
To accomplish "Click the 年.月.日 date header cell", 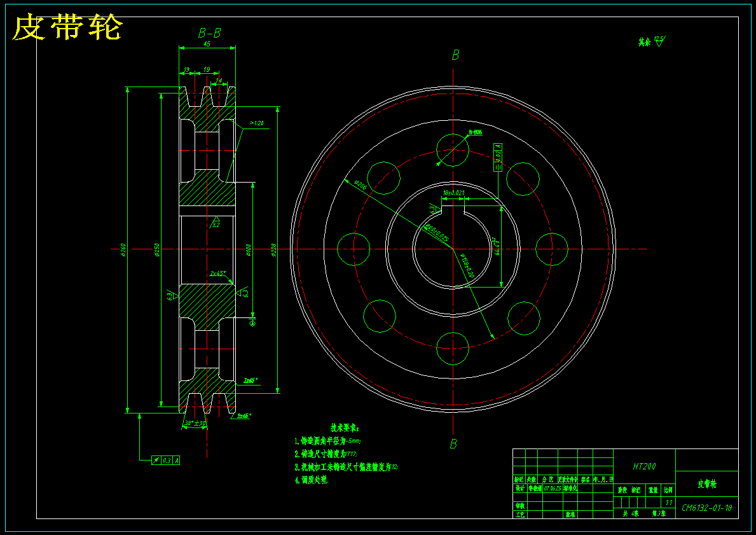I will 603,480.
